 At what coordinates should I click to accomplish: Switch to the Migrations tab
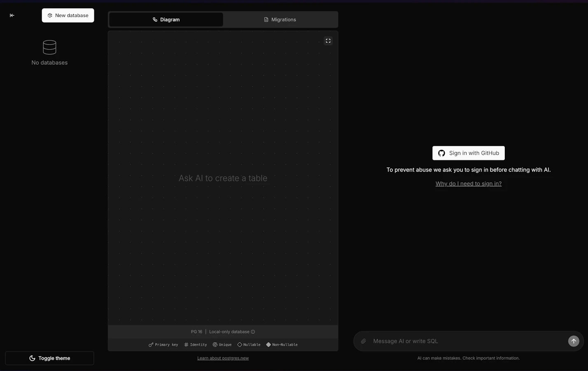[280, 19]
